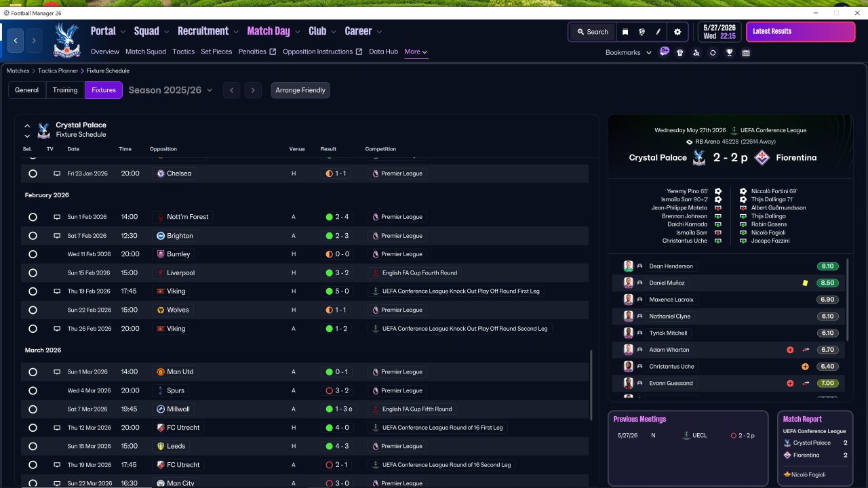Screen dimensions: 868x488
Task: Select the Nott'm Forest fixture radio button
Action: pyautogui.click(x=33, y=217)
